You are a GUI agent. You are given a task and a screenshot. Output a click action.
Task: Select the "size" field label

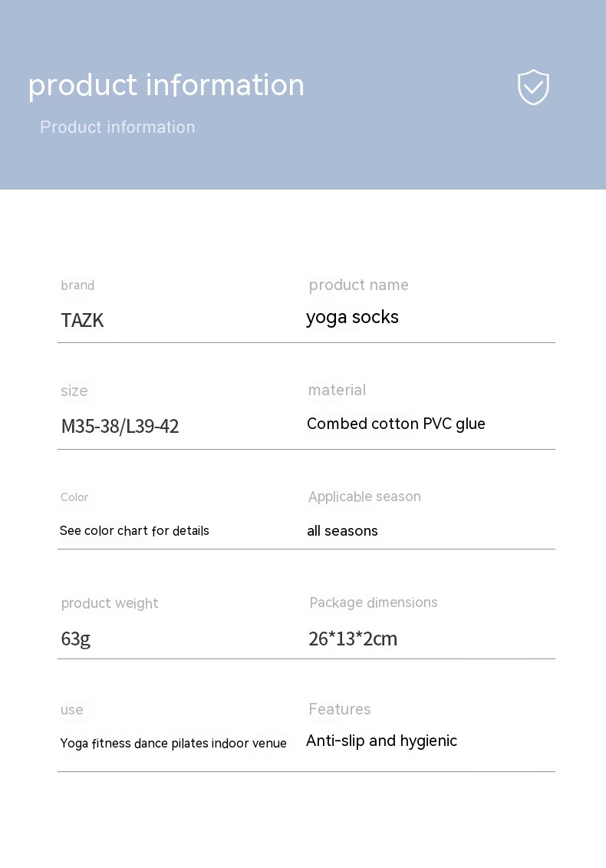coord(74,391)
